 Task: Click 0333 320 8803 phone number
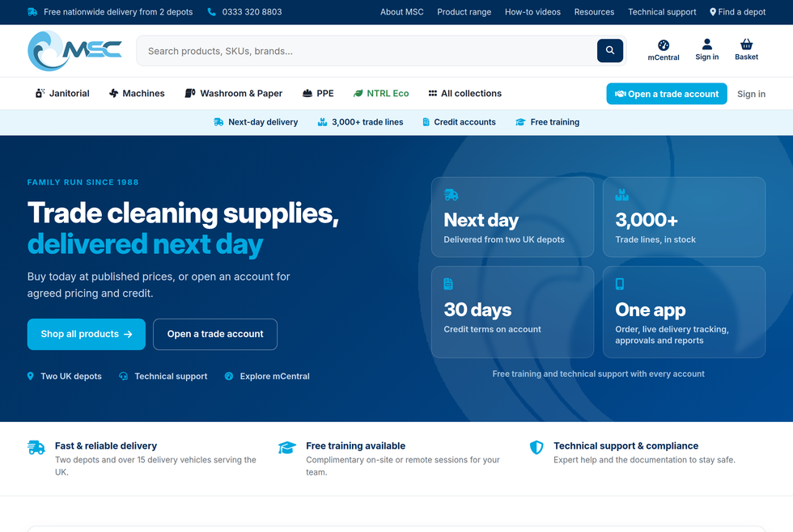[252, 11]
